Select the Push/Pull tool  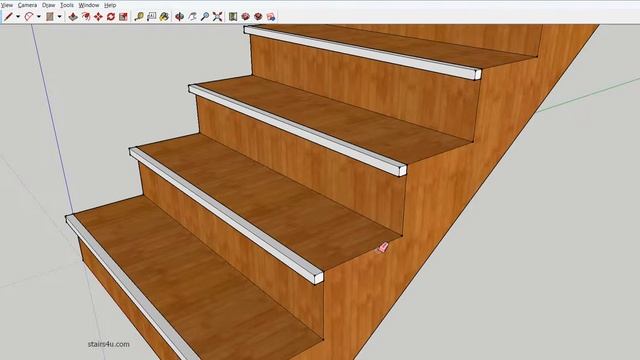(x=73, y=17)
